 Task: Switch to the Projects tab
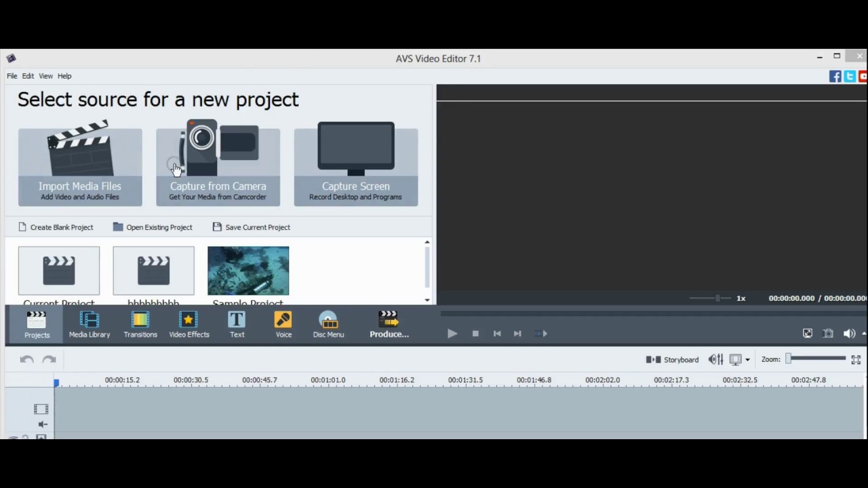coord(37,325)
